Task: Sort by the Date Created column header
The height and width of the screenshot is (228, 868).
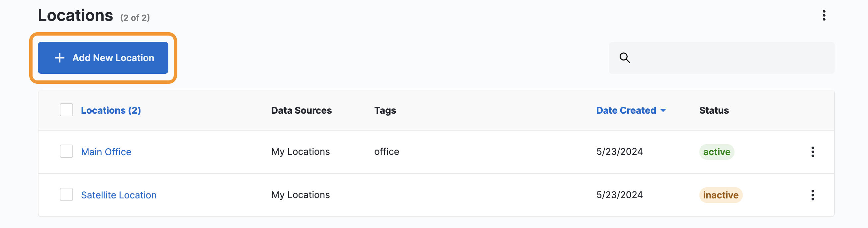Action: coord(626,111)
